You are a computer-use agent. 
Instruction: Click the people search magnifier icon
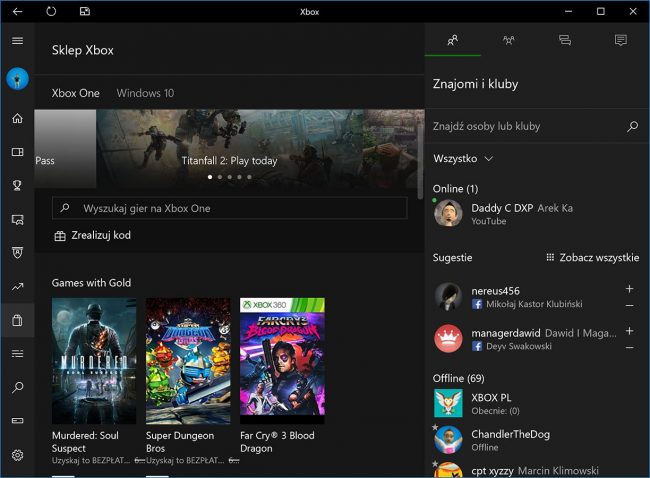coord(632,126)
